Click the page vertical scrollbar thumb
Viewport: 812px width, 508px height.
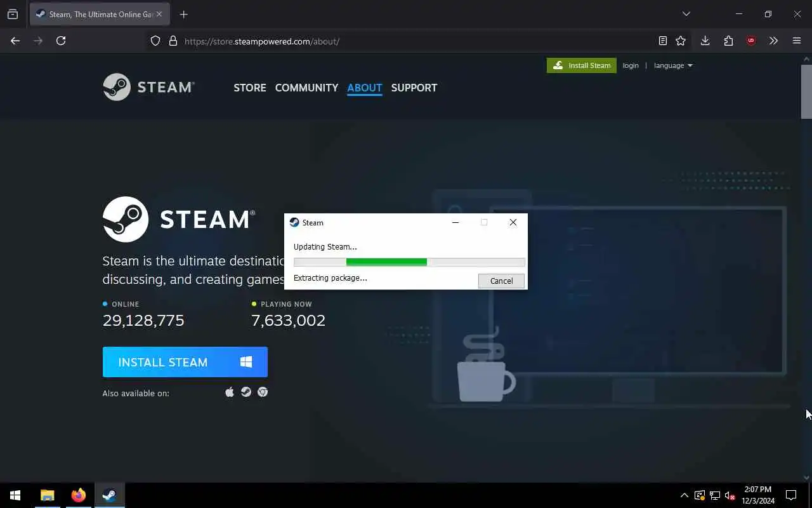806,91
